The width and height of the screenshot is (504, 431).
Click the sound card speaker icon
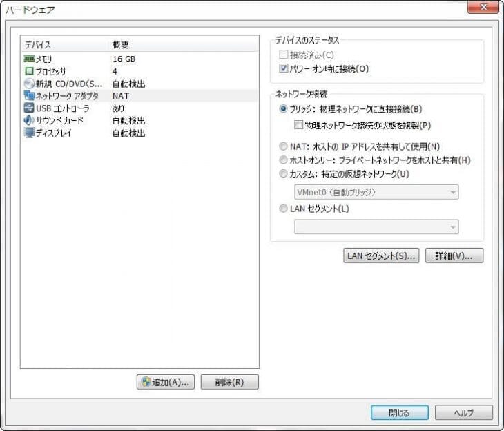point(29,121)
